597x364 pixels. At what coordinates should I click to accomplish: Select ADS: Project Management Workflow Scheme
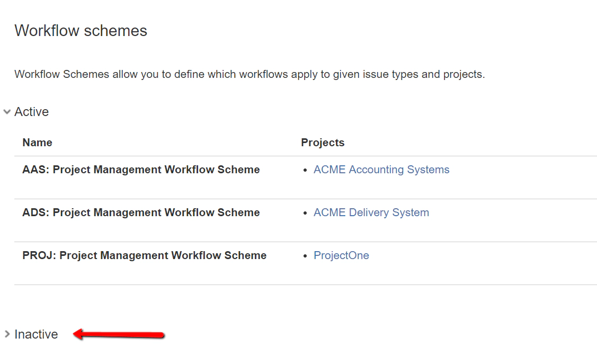(x=141, y=212)
